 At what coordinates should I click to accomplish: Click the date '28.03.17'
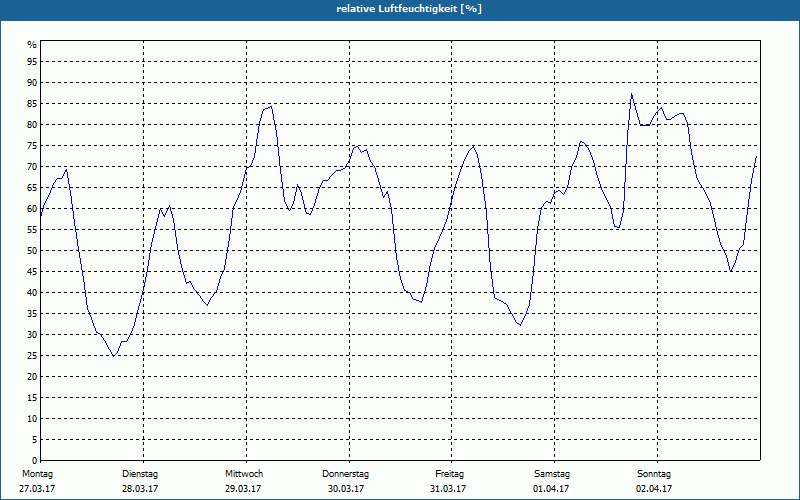pyautogui.click(x=140, y=489)
